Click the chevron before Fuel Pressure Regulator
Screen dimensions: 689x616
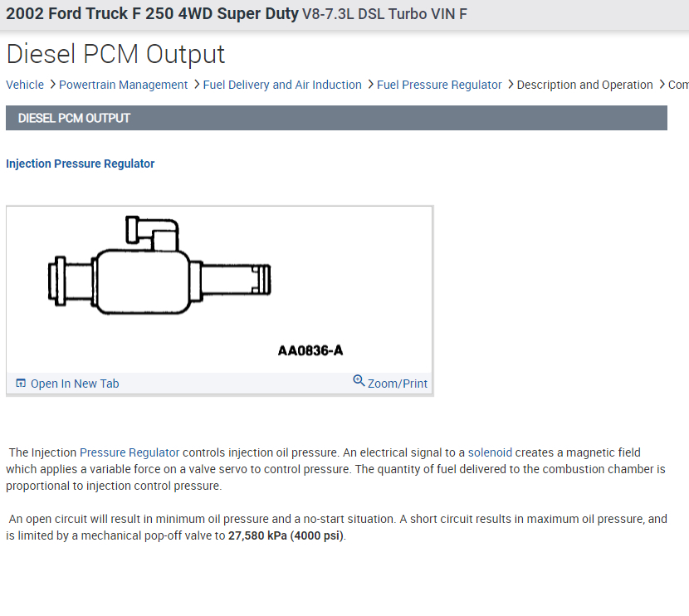point(370,85)
